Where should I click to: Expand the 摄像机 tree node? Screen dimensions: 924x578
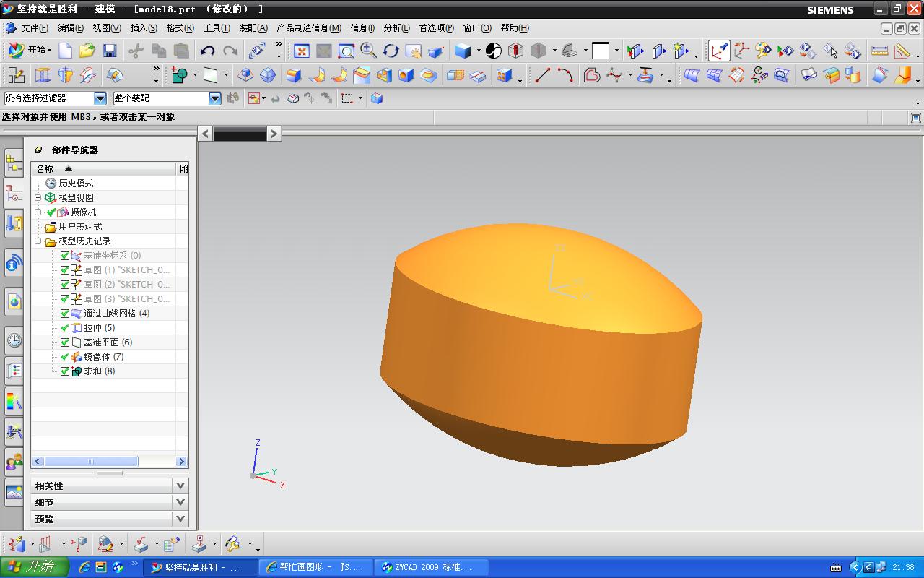38,212
